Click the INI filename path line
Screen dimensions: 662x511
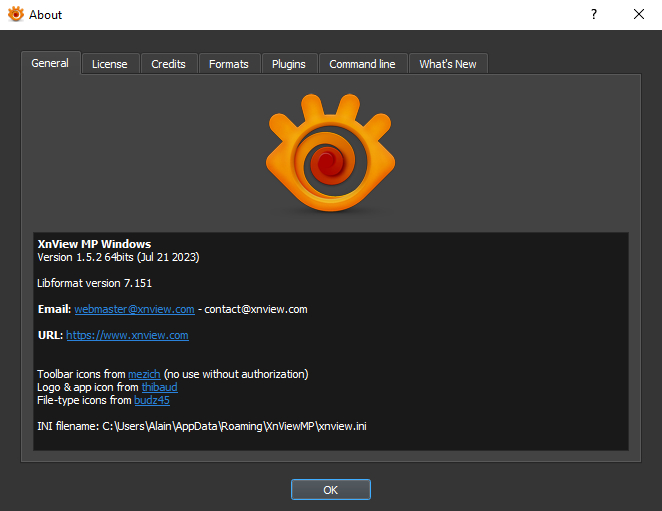[x=202, y=426]
